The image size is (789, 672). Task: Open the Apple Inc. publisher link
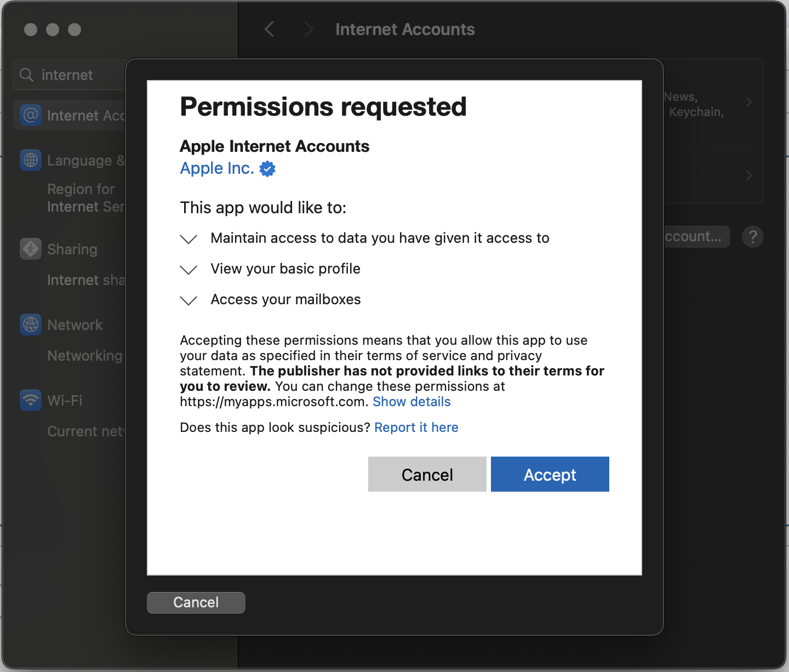pyautogui.click(x=217, y=168)
